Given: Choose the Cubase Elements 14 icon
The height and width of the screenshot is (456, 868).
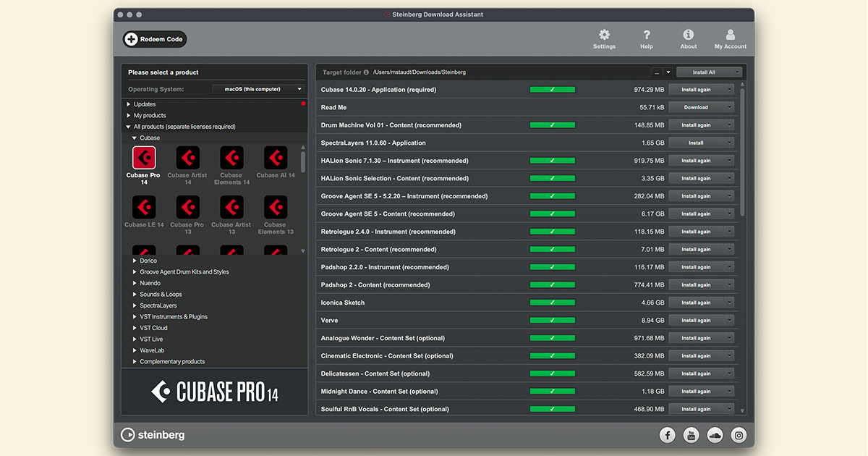Looking at the screenshot, I should pos(231,158).
